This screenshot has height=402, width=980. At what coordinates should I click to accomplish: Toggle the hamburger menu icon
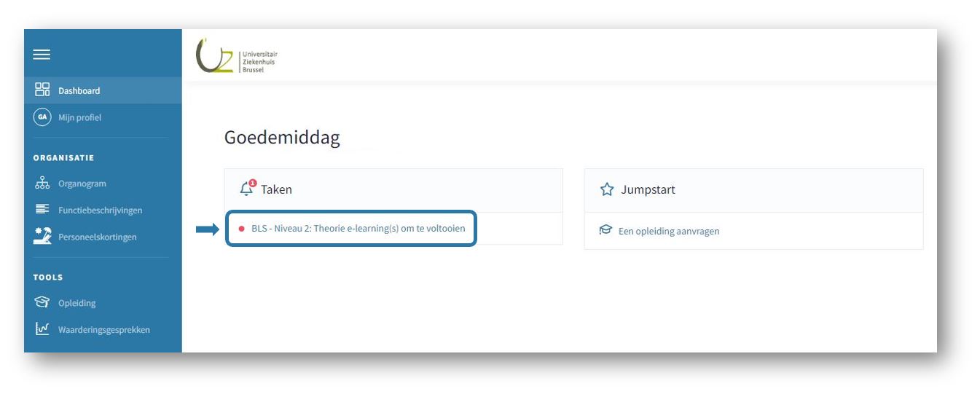[x=42, y=55]
